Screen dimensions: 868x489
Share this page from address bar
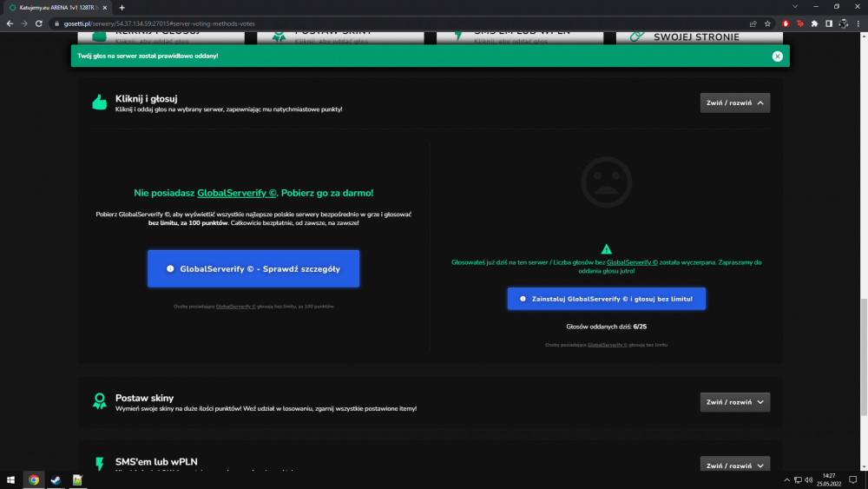[753, 23]
